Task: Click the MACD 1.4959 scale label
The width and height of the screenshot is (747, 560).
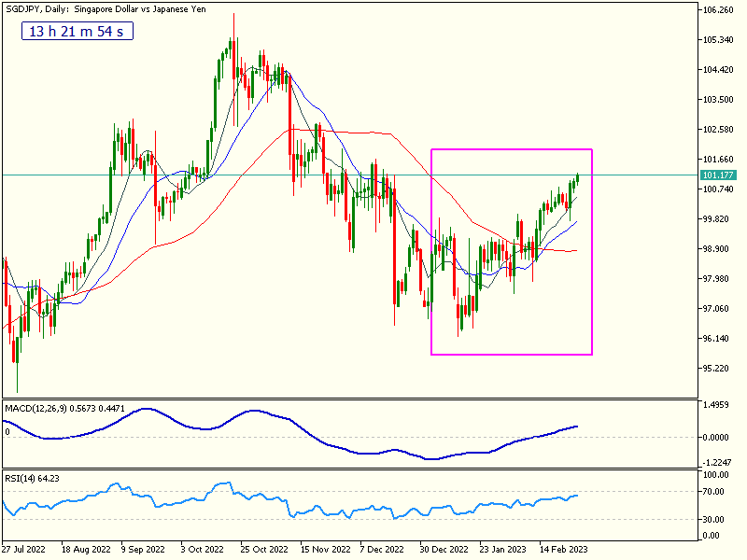Action: point(717,406)
